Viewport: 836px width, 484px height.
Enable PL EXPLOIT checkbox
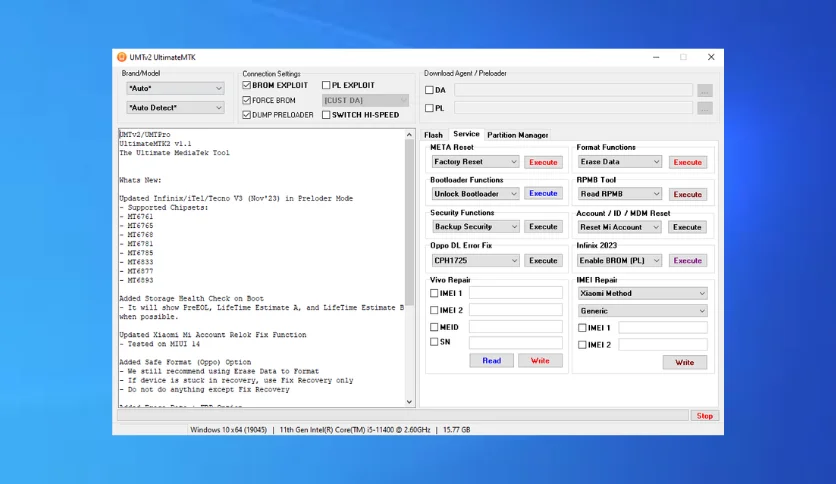pyautogui.click(x=326, y=85)
